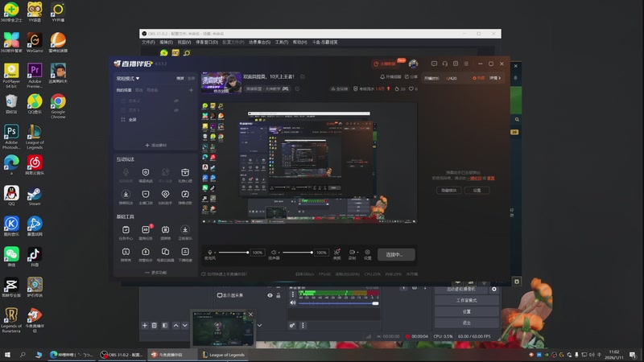Open OBS View menu
644x362 pixels.
184,43
